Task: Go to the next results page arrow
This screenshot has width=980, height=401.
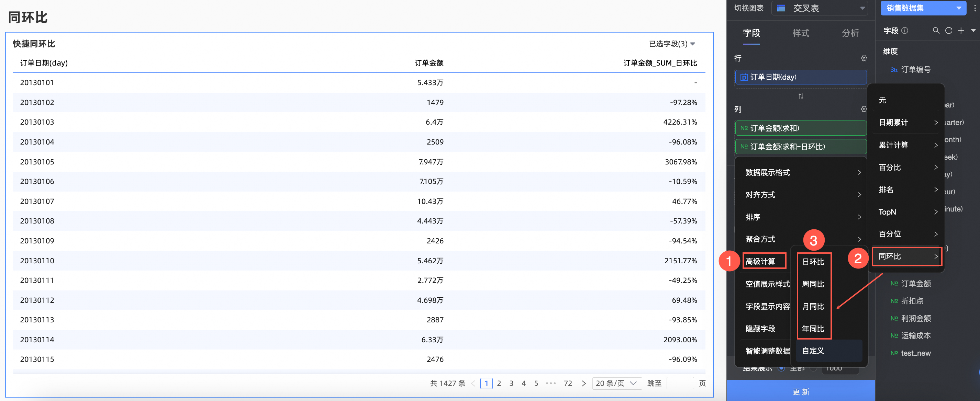Action: (x=583, y=383)
